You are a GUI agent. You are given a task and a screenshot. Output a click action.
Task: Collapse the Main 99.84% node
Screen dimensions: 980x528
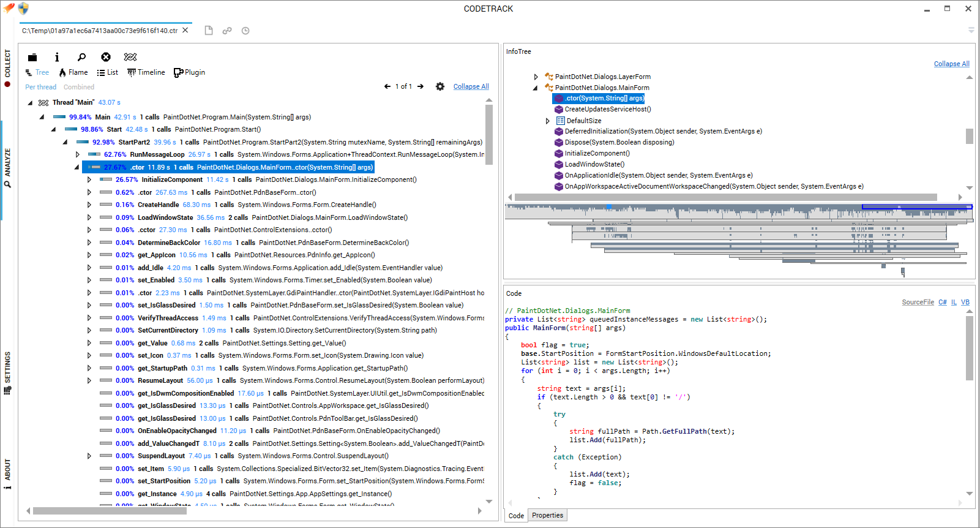(x=42, y=117)
